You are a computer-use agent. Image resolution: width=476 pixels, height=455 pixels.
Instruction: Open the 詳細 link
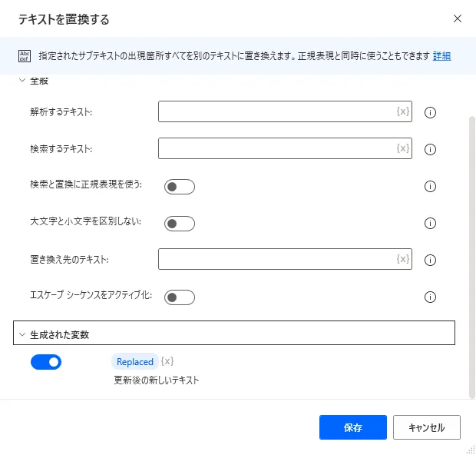tap(441, 56)
